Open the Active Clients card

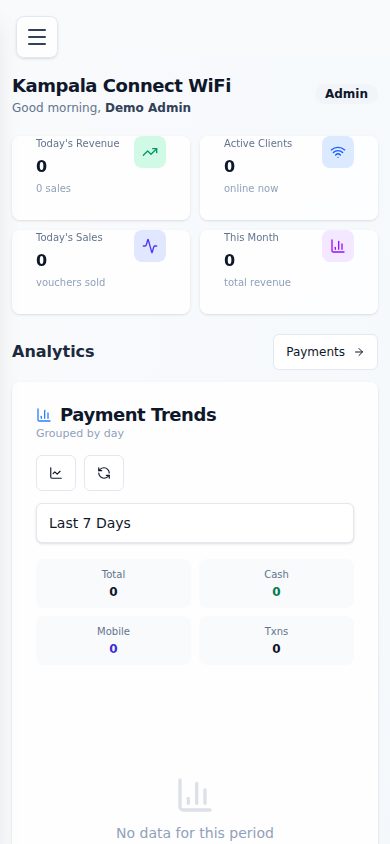point(289,178)
